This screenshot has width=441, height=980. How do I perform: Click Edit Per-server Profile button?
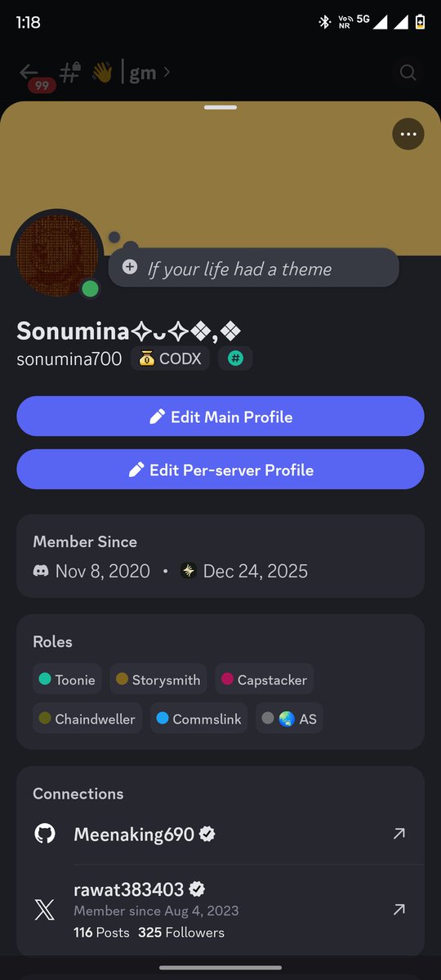[x=220, y=470]
